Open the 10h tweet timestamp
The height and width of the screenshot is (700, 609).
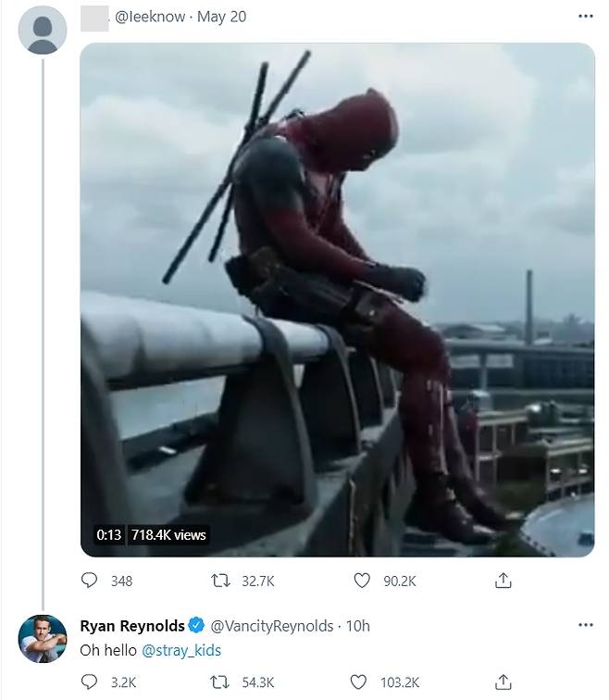tap(357, 626)
